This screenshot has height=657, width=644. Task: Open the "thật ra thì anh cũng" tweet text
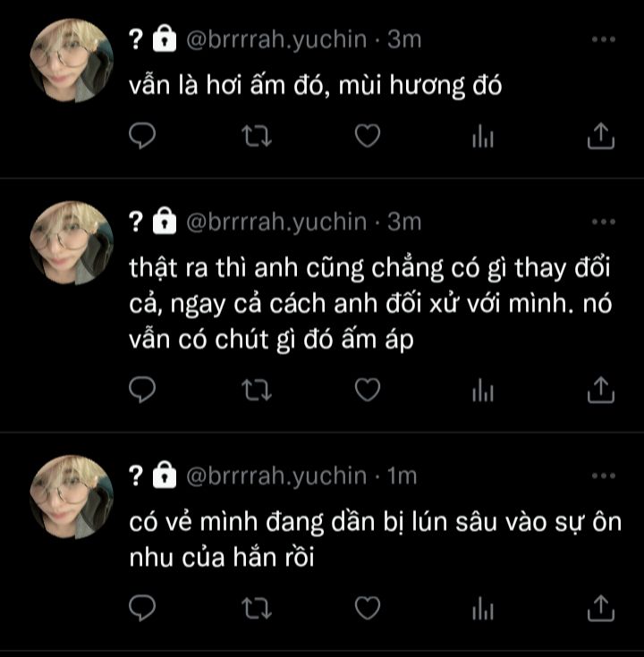[370, 303]
